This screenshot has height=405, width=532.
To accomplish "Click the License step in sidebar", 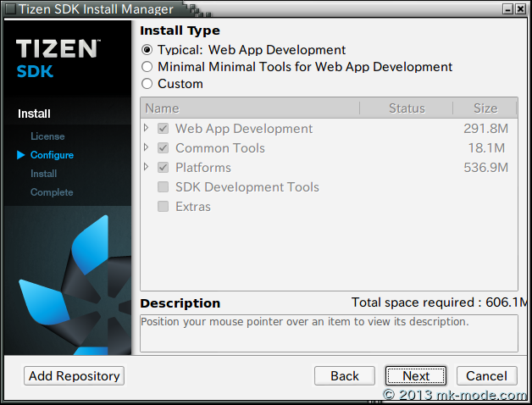I will pos(47,136).
